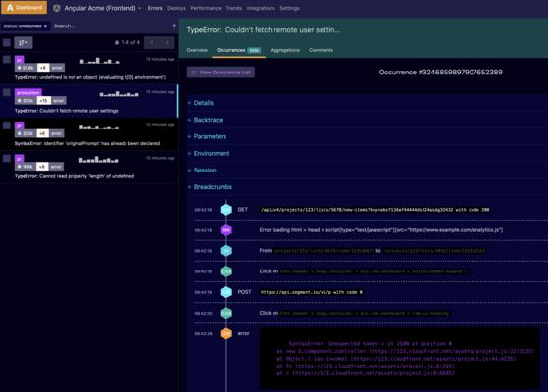
Task: Click the POST request breadcrumb hexagon icon
Action: click(226, 292)
